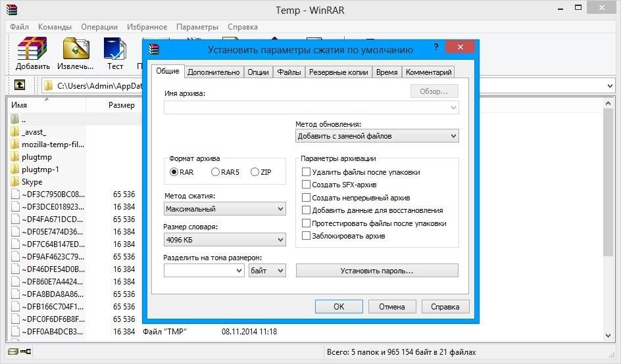
Task: Select file ~DF3DCE018923...
Action: tap(48, 207)
